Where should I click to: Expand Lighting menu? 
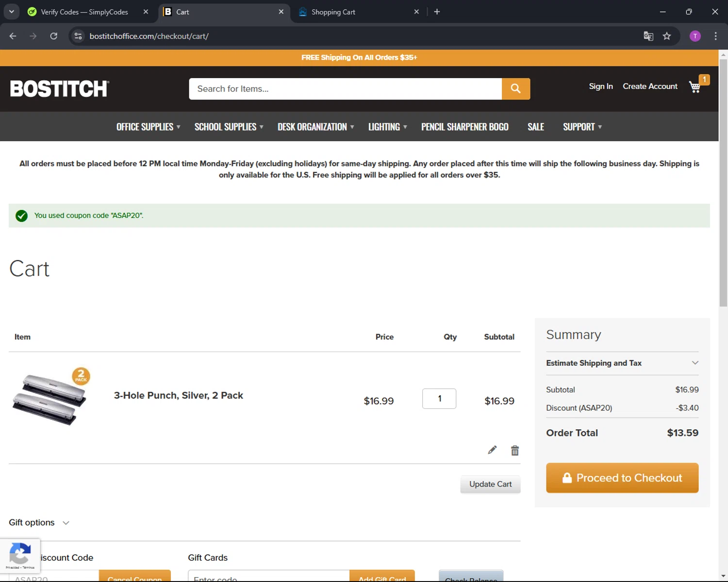[x=388, y=127]
